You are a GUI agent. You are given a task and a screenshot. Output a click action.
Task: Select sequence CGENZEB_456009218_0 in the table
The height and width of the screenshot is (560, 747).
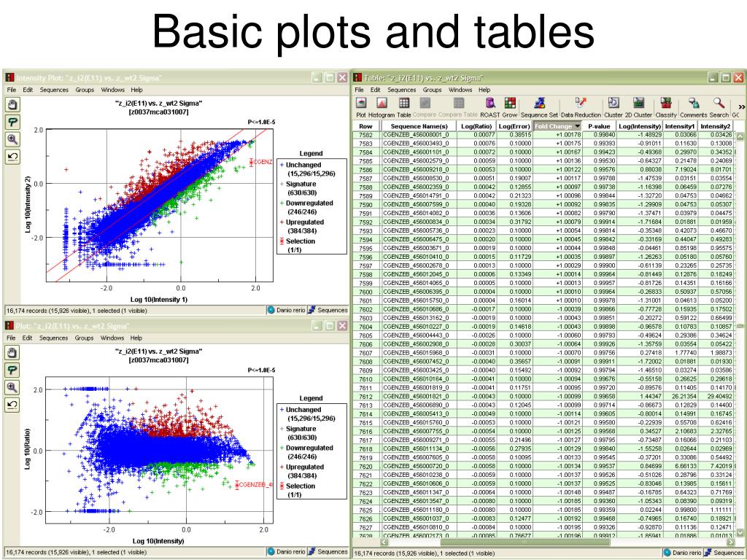pyautogui.click(x=416, y=169)
